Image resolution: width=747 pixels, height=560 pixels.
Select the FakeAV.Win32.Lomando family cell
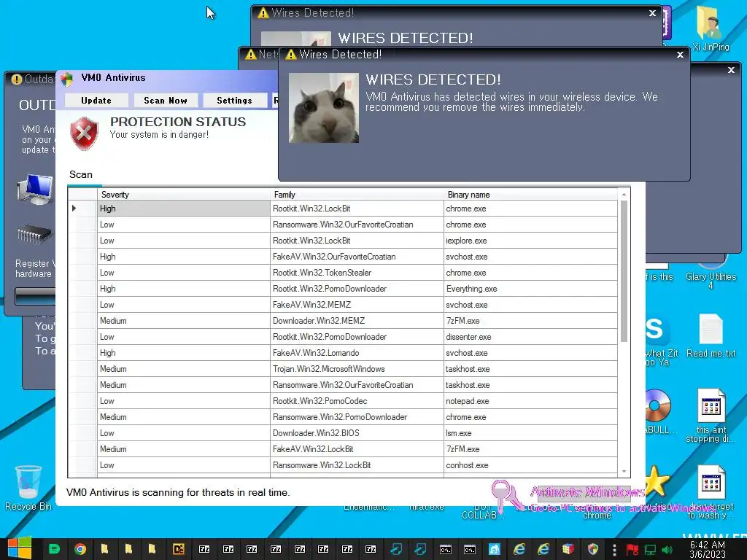(357, 353)
